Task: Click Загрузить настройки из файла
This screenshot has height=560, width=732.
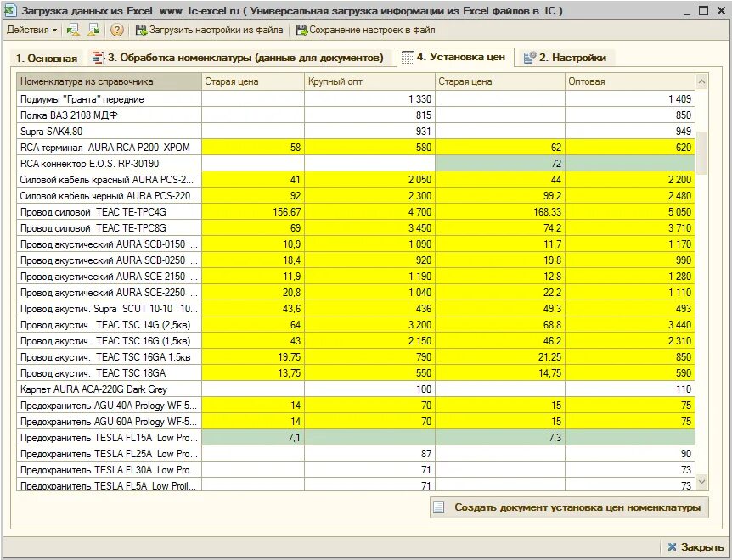Action: tap(209, 30)
